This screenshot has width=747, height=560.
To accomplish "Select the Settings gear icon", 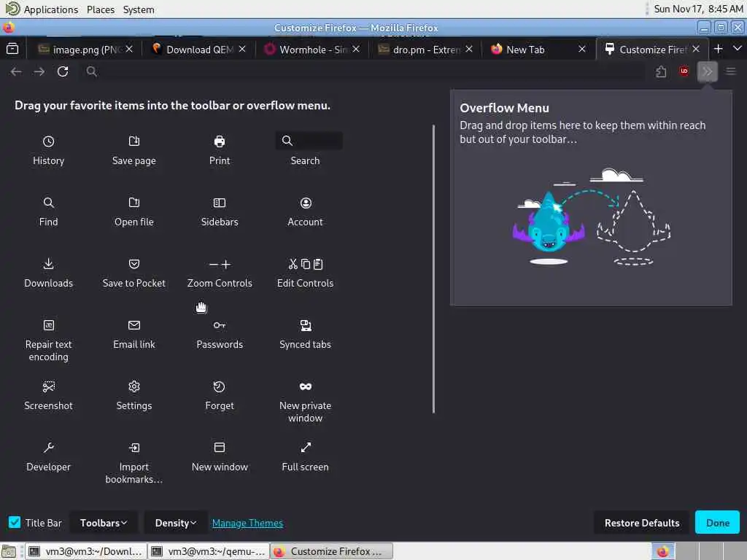I will click(x=134, y=386).
